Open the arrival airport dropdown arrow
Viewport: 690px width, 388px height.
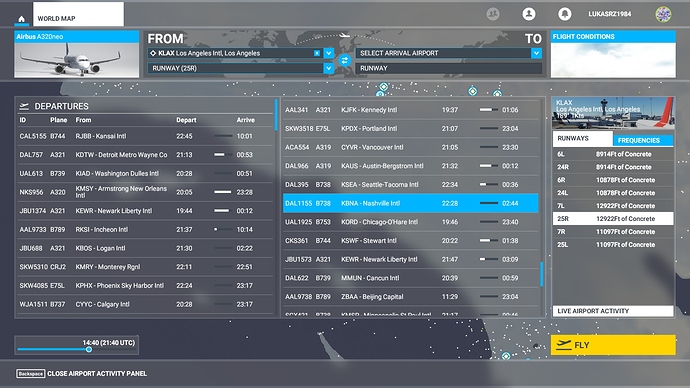coord(536,53)
